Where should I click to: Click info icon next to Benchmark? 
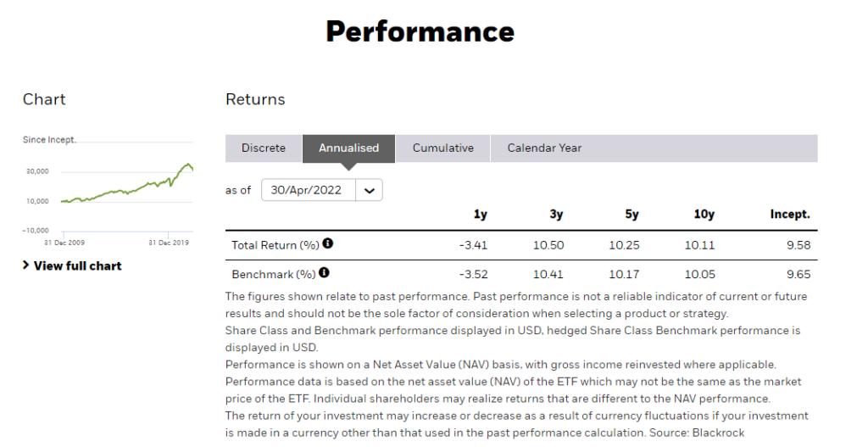[324, 273]
